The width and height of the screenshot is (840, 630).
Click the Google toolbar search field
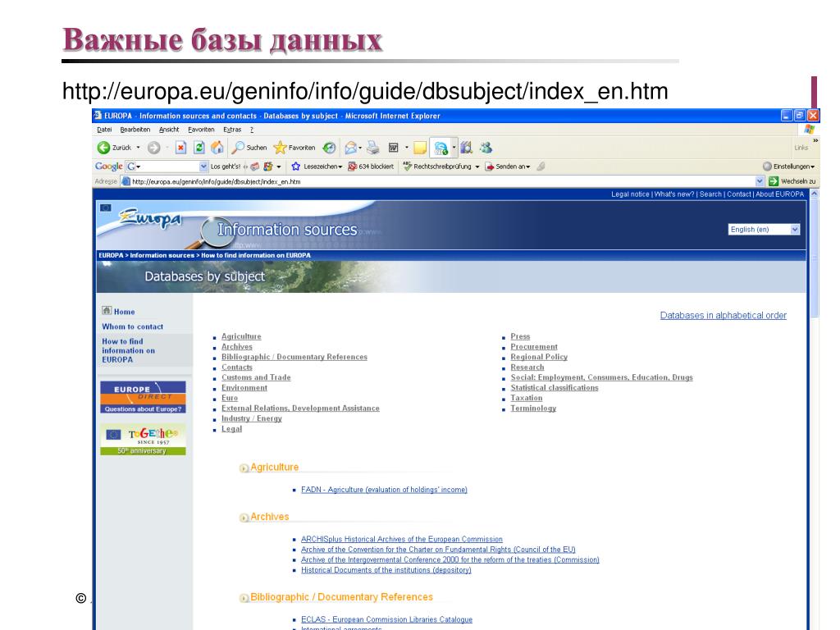167,167
